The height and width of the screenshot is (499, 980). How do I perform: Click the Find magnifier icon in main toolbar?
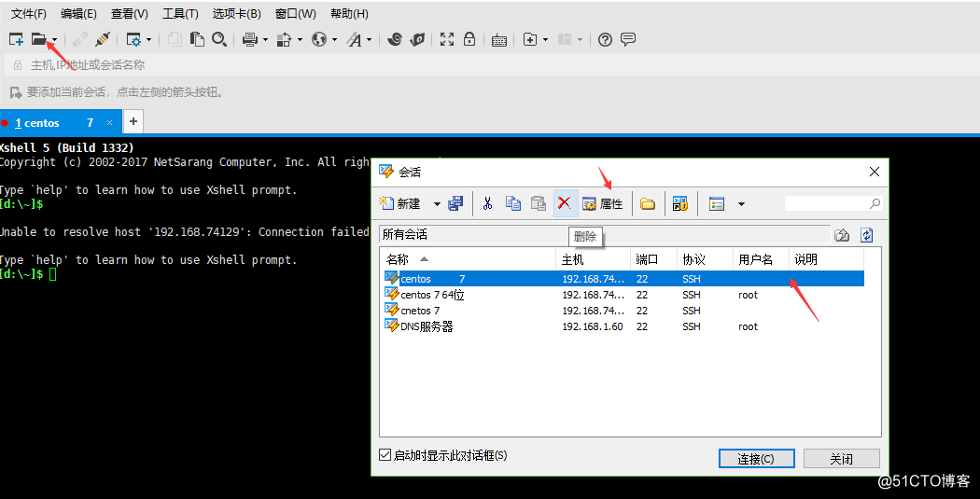point(218,39)
